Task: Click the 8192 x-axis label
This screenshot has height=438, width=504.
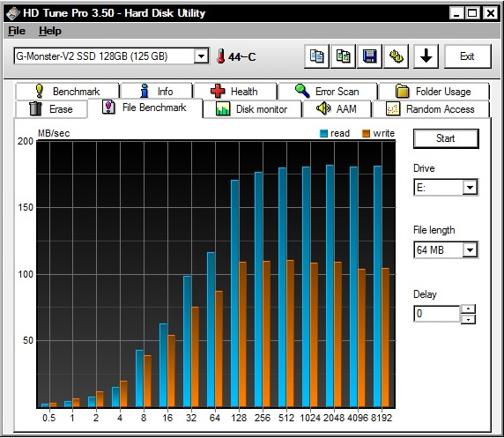Action: coord(382,418)
